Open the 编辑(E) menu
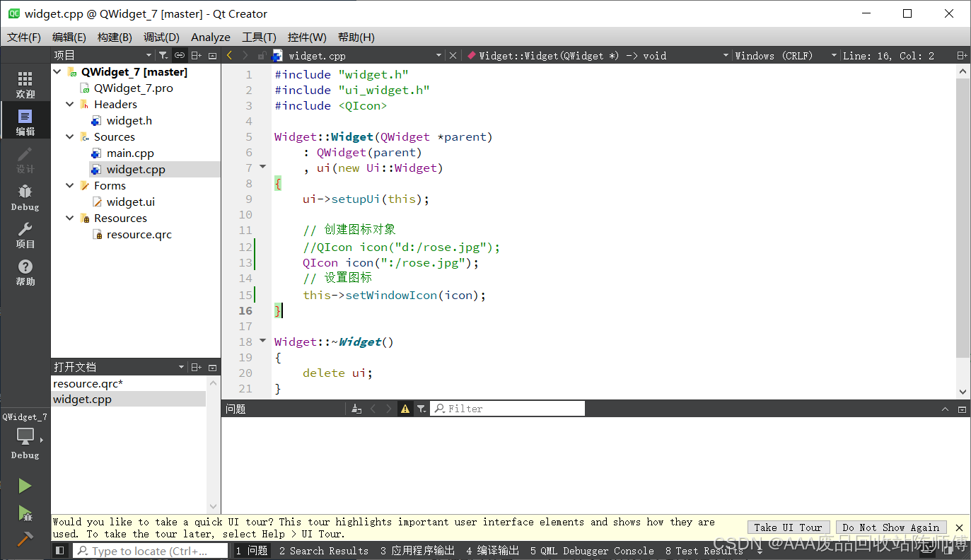 [x=69, y=37]
